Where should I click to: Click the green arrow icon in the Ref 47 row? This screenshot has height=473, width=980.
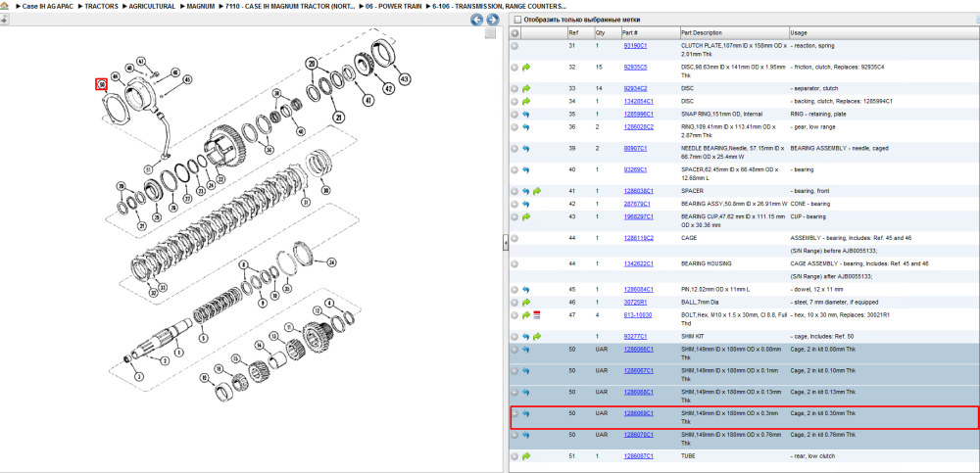[x=526, y=315]
